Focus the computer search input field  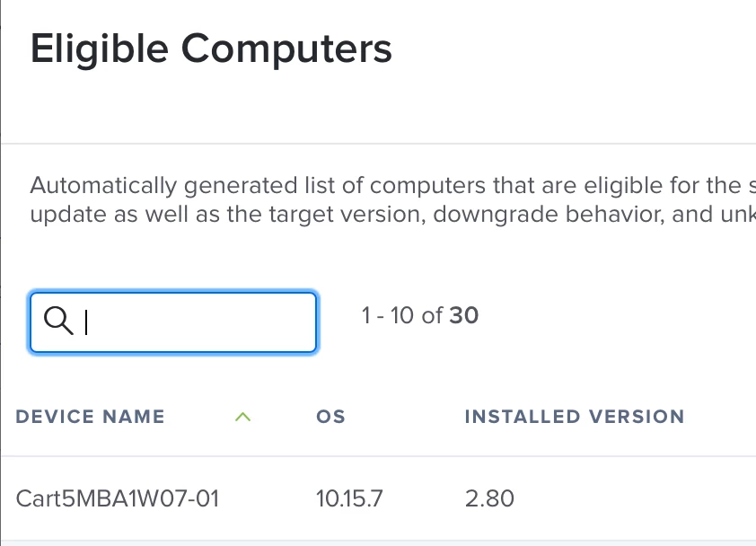173,322
